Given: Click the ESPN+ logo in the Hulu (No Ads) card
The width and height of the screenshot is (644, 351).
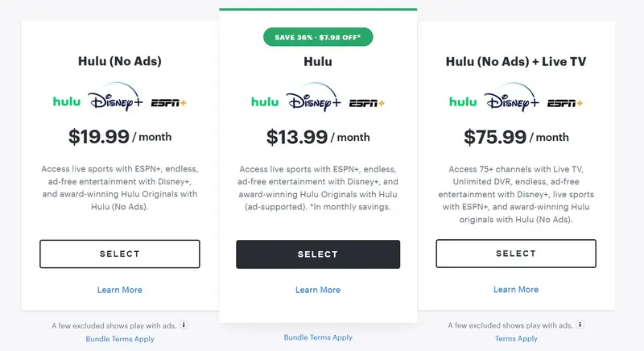Looking at the screenshot, I should pyautogui.click(x=169, y=103).
